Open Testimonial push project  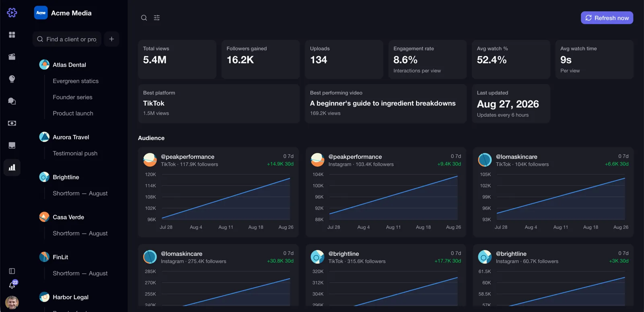75,153
